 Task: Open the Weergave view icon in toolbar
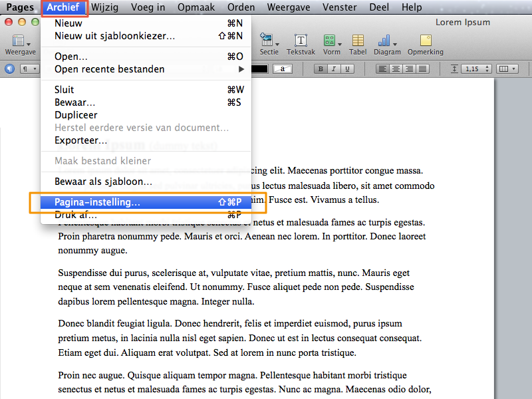click(18, 41)
